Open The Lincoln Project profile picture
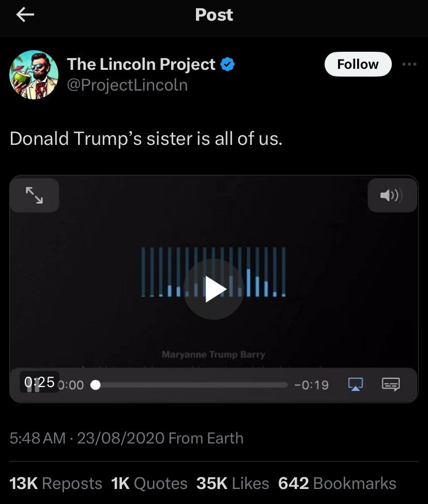Viewport: 428px width, 504px height. [x=34, y=75]
